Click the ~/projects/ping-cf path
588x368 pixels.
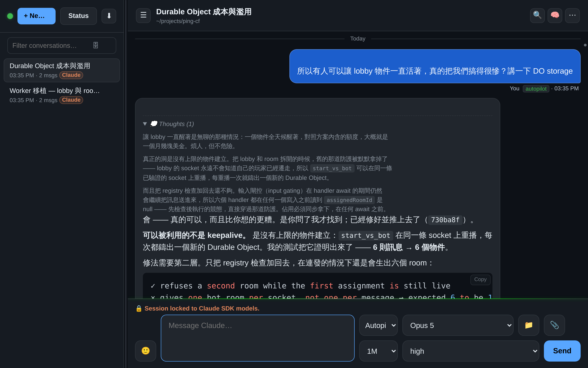tap(178, 21)
